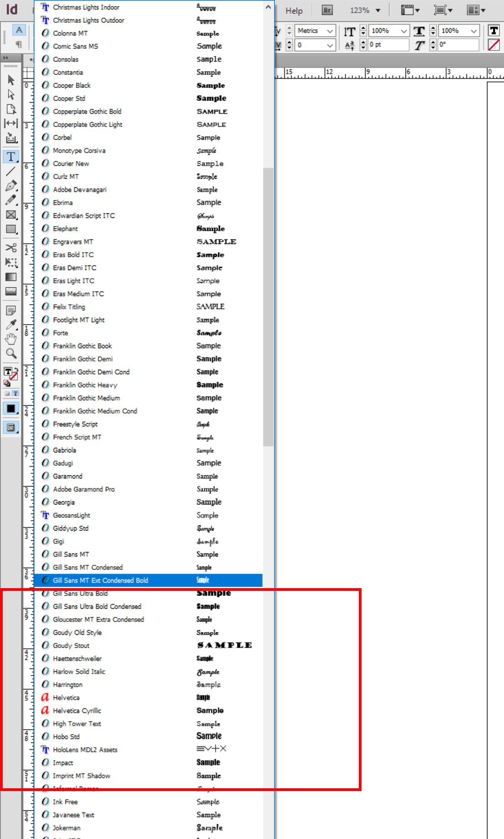504x839 pixels.
Task: Select Jokerman in font list
Action: [148, 828]
